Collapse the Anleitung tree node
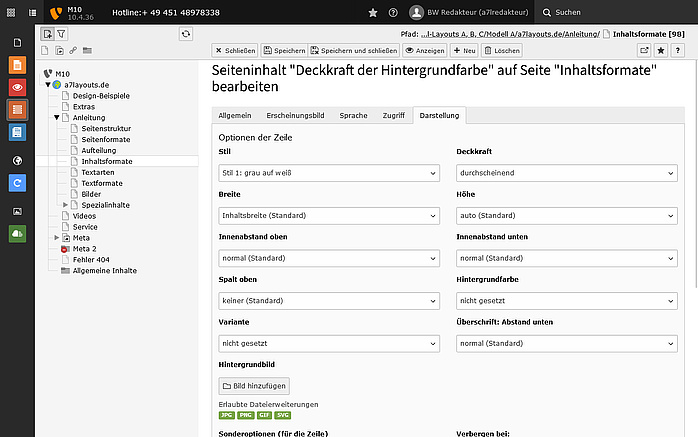 tap(57, 117)
